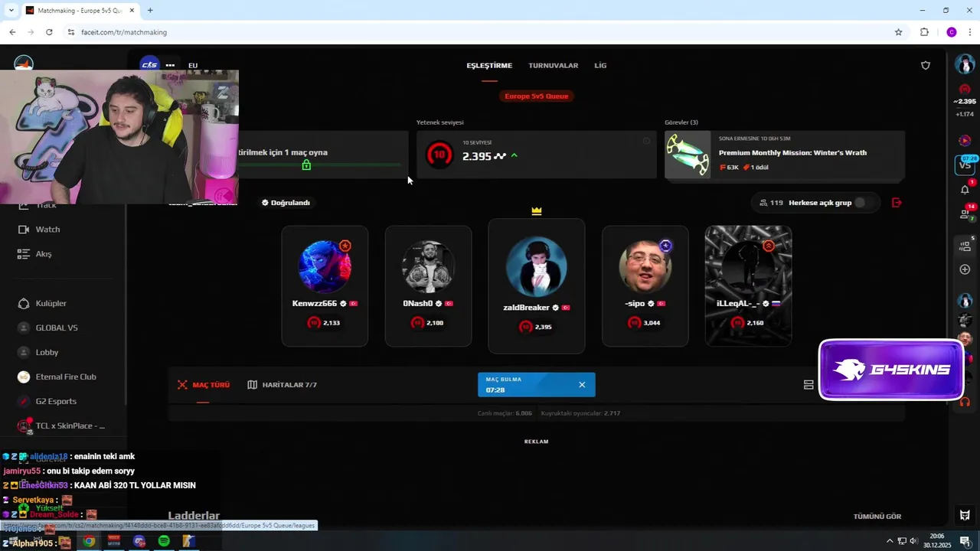Click the crown leader icon above zaIdBreaker
Image resolution: width=980 pixels, height=551 pixels.
pos(536,211)
